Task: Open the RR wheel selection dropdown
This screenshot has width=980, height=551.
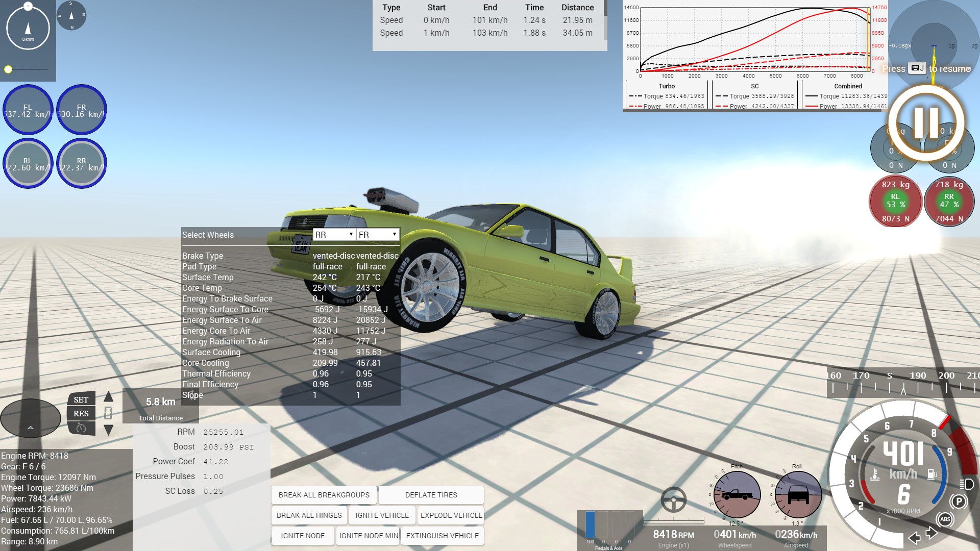Action: (334, 235)
